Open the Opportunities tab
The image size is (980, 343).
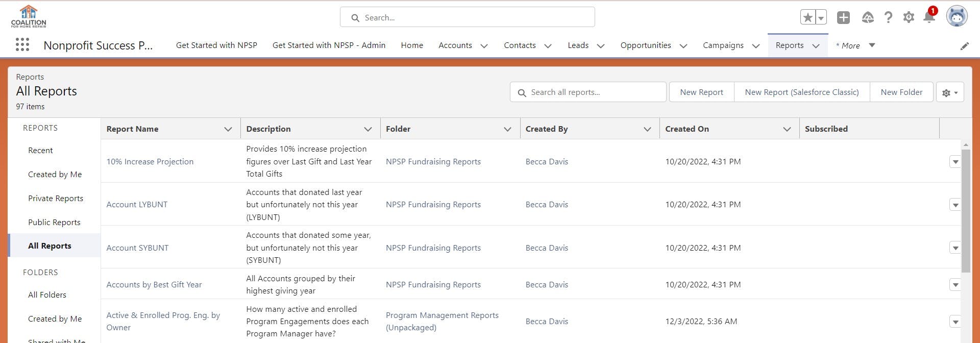[x=645, y=45]
